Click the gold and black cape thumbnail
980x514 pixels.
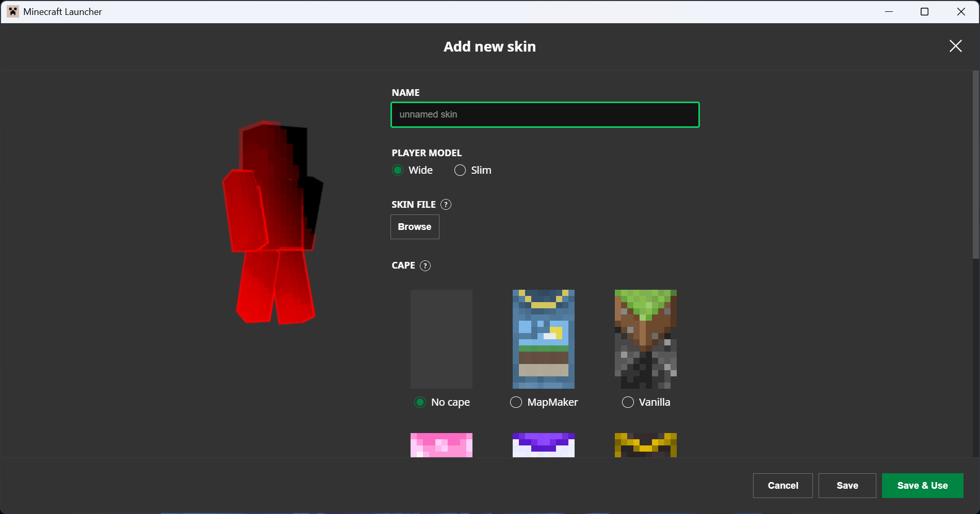click(646, 445)
